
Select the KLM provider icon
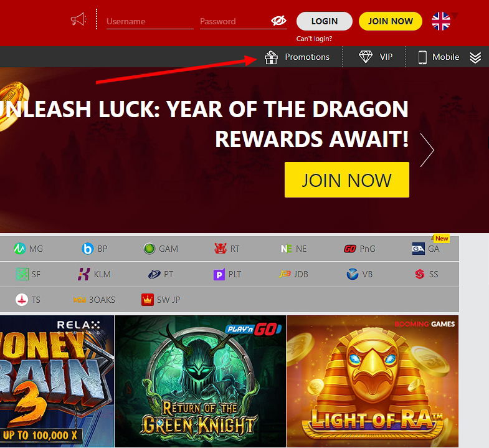click(94, 274)
